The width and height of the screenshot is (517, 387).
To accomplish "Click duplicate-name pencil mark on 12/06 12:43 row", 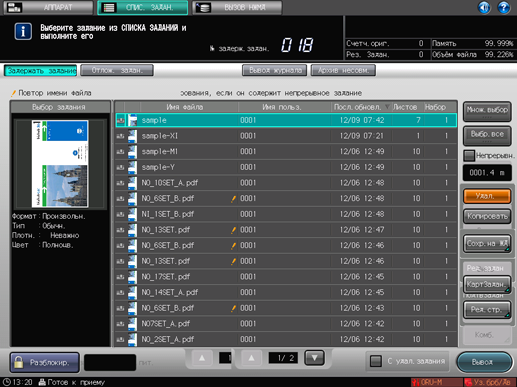I will click(x=234, y=308).
